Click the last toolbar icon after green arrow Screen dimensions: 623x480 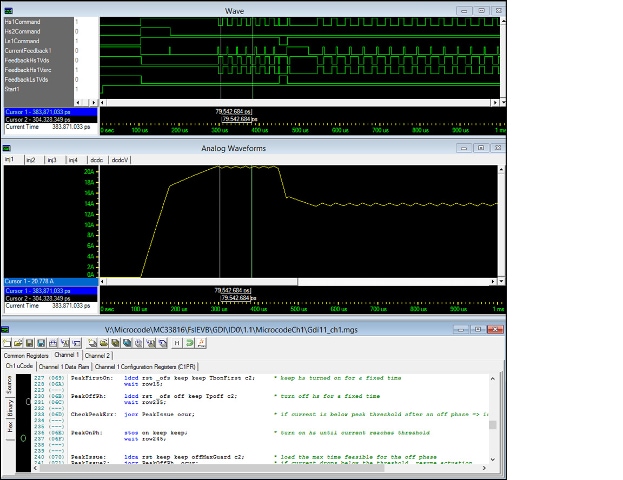point(202,343)
